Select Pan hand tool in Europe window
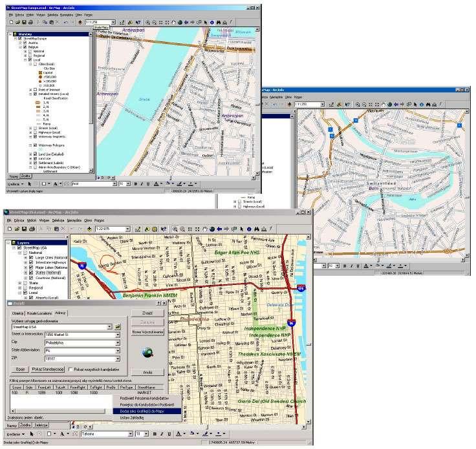This screenshot has width=476, height=449. point(173,23)
